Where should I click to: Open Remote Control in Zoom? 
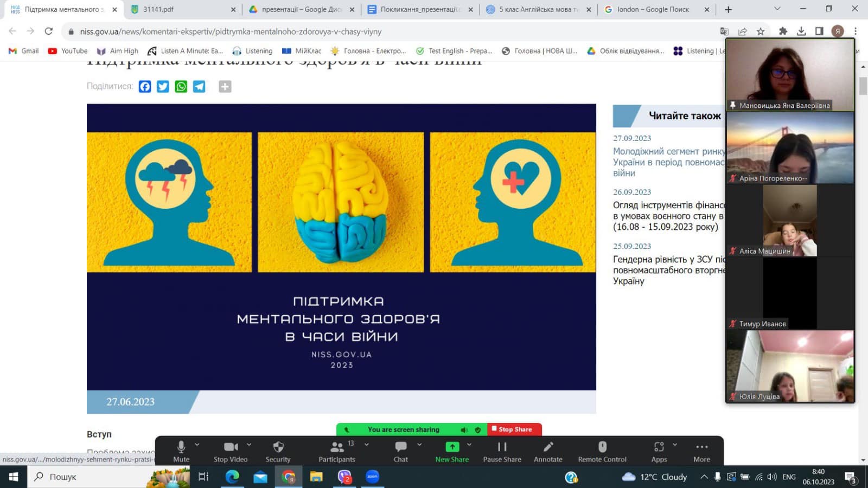[602, 451]
